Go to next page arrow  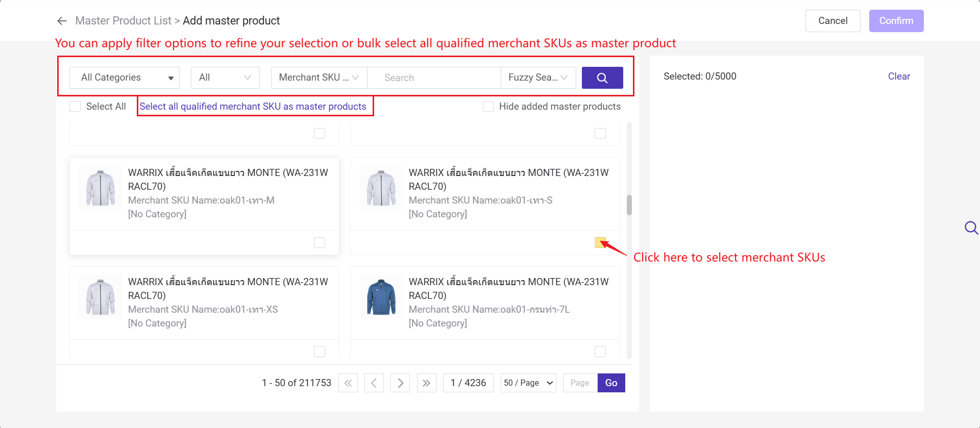tap(400, 383)
